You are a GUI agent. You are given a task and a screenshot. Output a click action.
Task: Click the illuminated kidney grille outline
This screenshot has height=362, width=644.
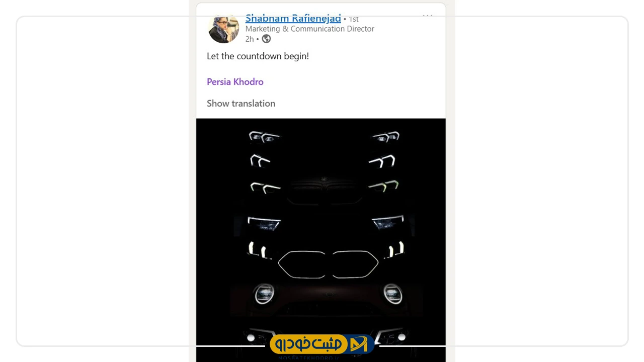[328, 264]
